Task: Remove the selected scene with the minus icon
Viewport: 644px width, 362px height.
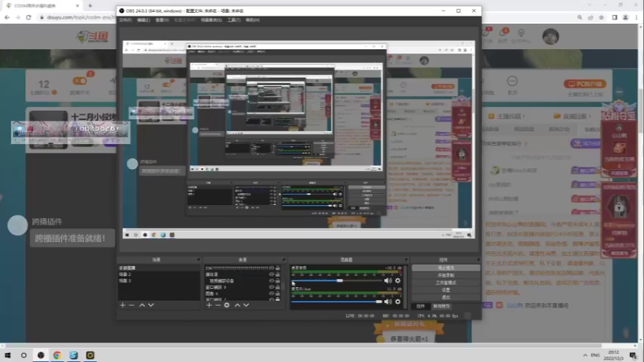Action: pyautogui.click(x=131, y=305)
